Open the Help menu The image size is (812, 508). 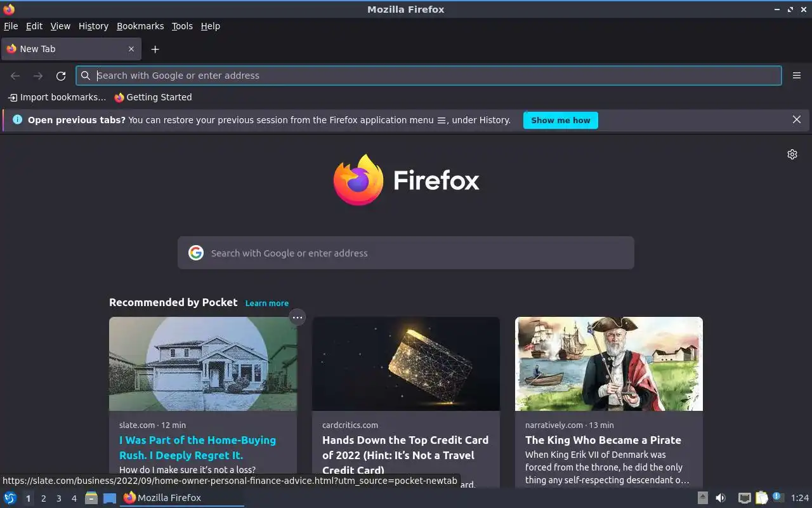coord(211,26)
